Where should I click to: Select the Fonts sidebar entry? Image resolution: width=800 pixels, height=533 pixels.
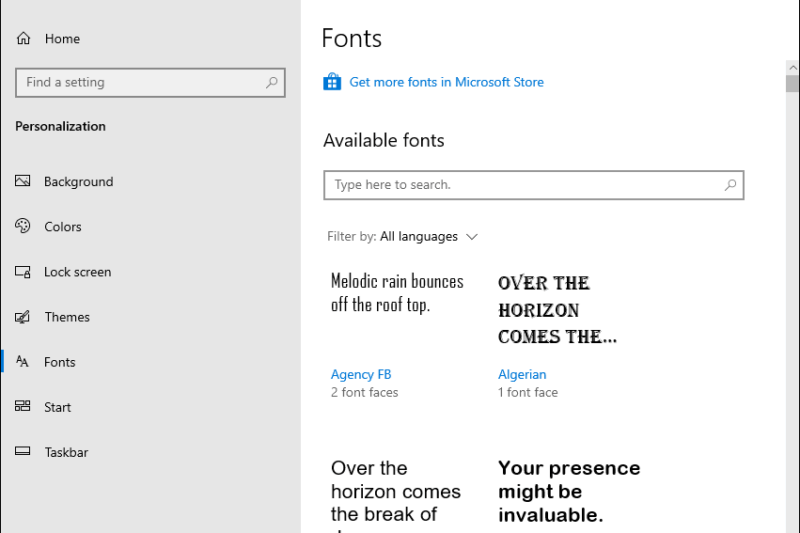60,362
